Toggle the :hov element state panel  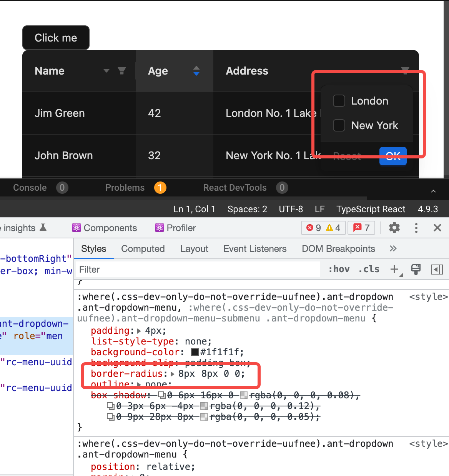[x=339, y=269]
